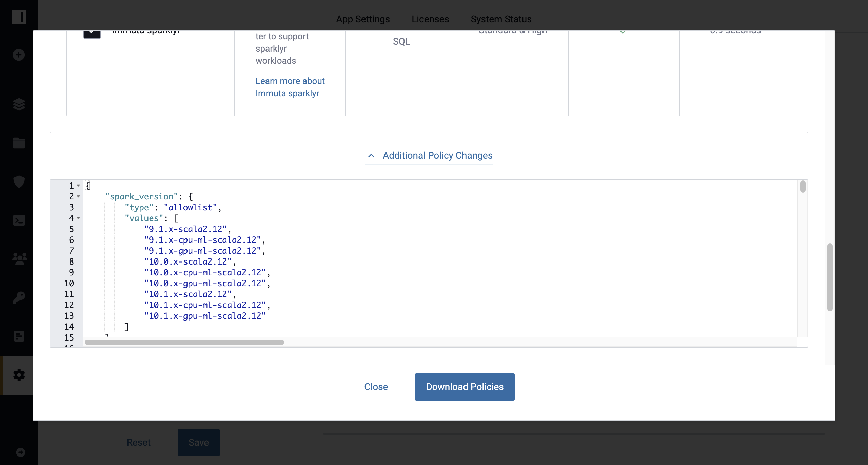The image size is (868, 465).
Task: Click the System Status menu item
Action: 500,18
